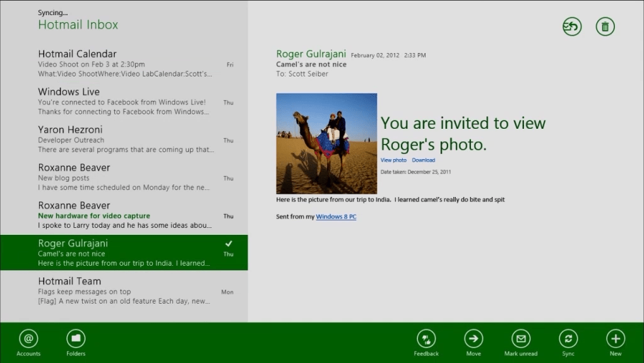Click the Hotmail Inbox heading
Screen dimensions: 644x363
78,25
